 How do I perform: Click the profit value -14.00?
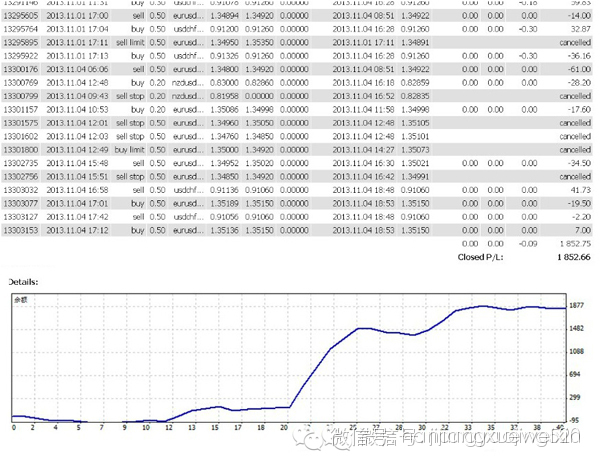pos(579,16)
